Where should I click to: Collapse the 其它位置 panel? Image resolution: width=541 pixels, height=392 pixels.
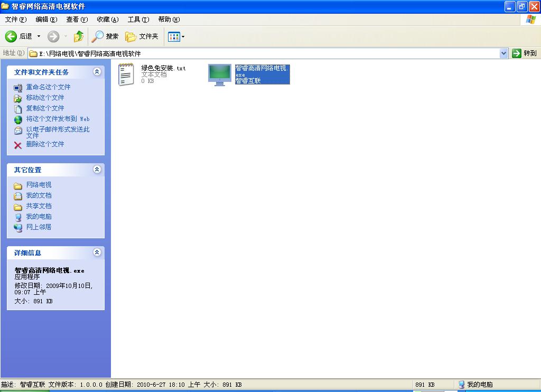[97, 169]
